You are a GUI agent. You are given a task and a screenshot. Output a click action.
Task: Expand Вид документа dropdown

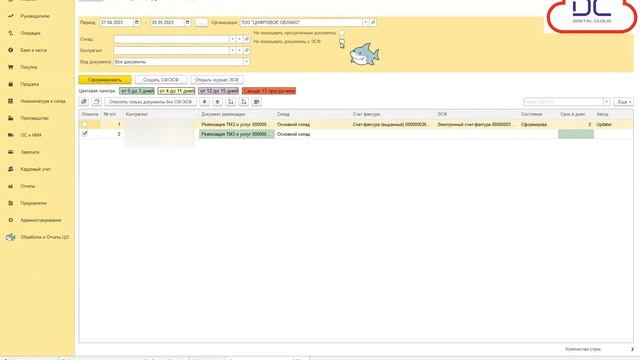point(246,62)
